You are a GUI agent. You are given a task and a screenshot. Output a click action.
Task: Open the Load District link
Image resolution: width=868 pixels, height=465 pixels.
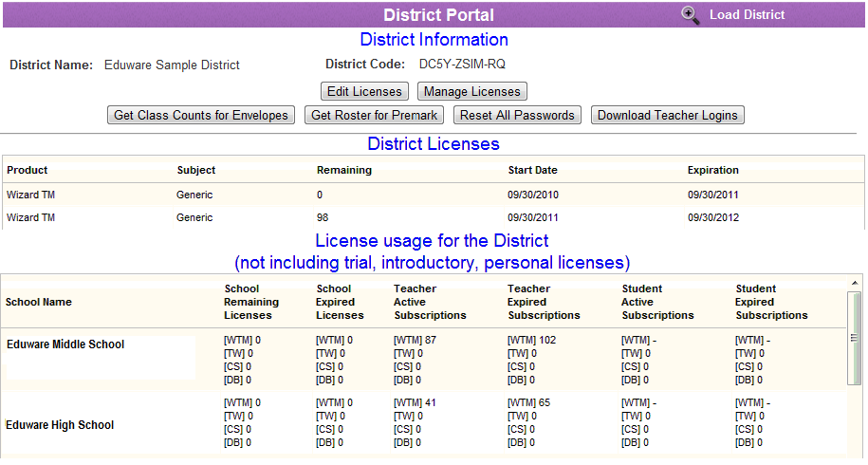(747, 15)
